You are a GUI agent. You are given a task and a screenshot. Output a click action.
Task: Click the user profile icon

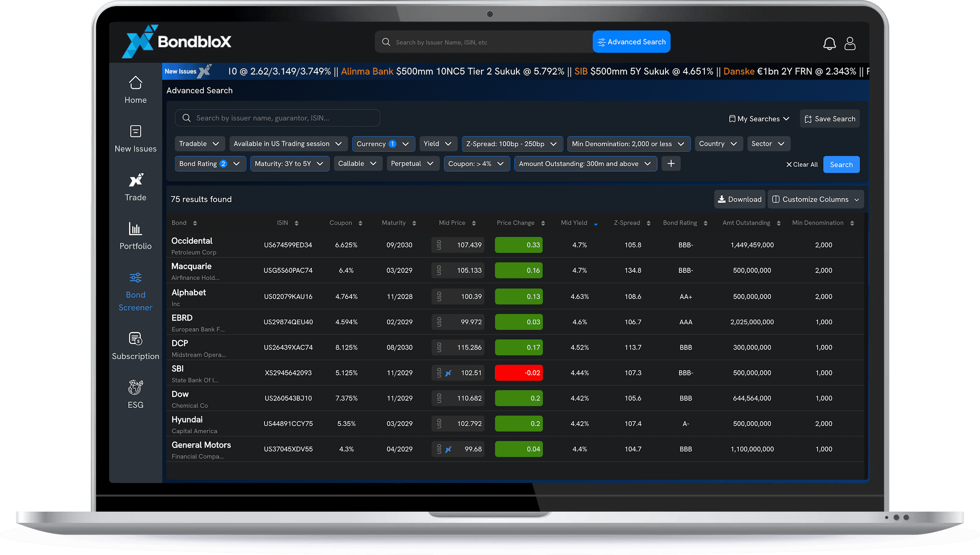point(850,43)
